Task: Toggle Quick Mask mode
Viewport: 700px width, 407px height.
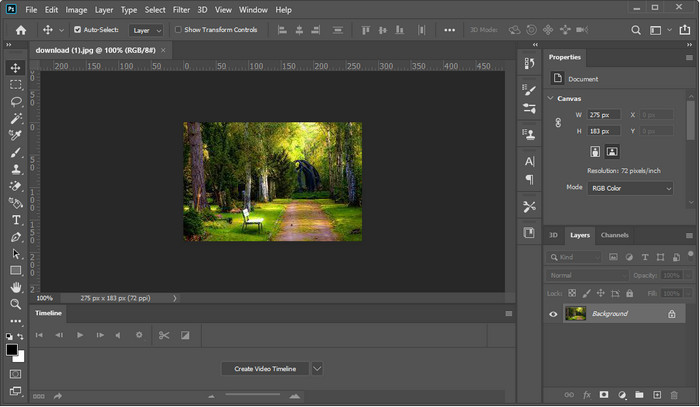Action: coord(15,374)
